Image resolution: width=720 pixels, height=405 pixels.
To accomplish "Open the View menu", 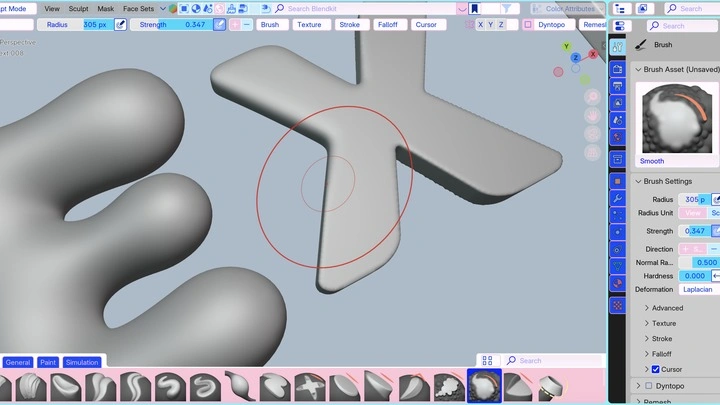I will (52, 8).
